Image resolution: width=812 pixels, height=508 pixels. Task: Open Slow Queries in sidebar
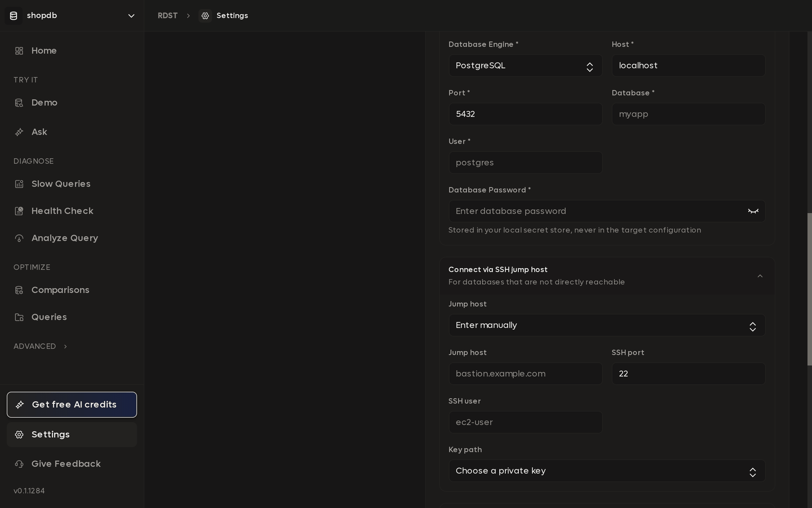72,184
